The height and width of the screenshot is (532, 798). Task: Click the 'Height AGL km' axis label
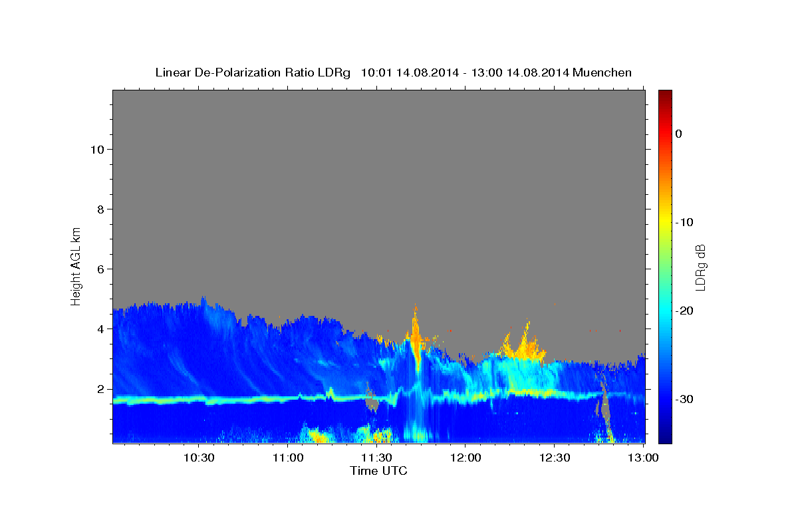[76, 266]
